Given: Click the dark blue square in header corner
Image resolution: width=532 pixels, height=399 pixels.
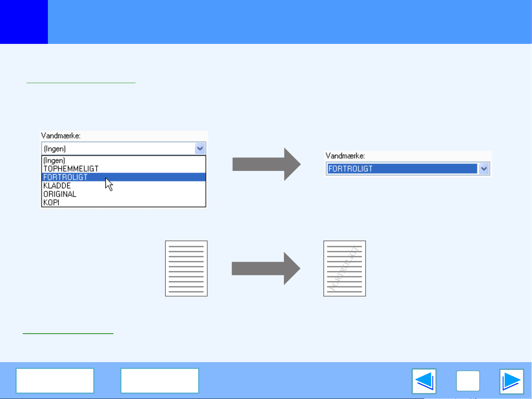Looking at the screenshot, I should (24, 22).
